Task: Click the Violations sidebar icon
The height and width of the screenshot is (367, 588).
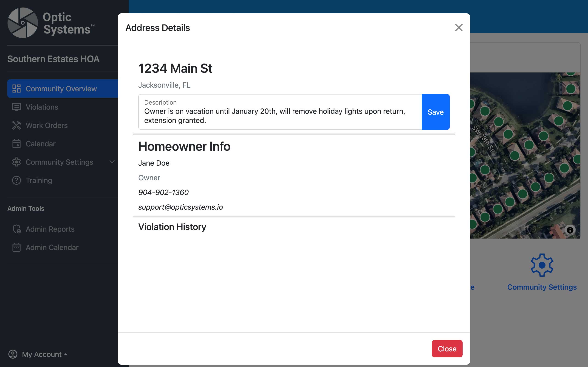Action: [17, 107]
